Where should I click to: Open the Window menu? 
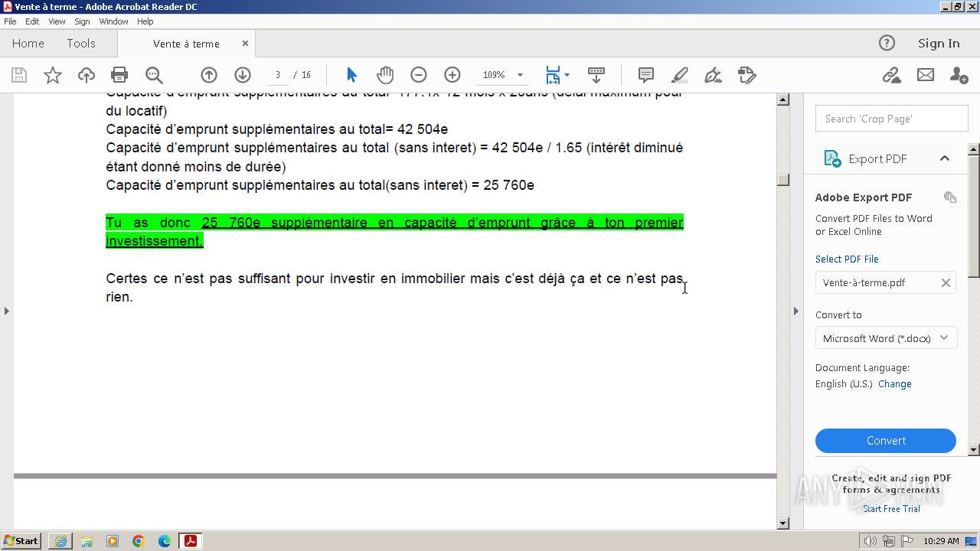(x=113, y=21)
